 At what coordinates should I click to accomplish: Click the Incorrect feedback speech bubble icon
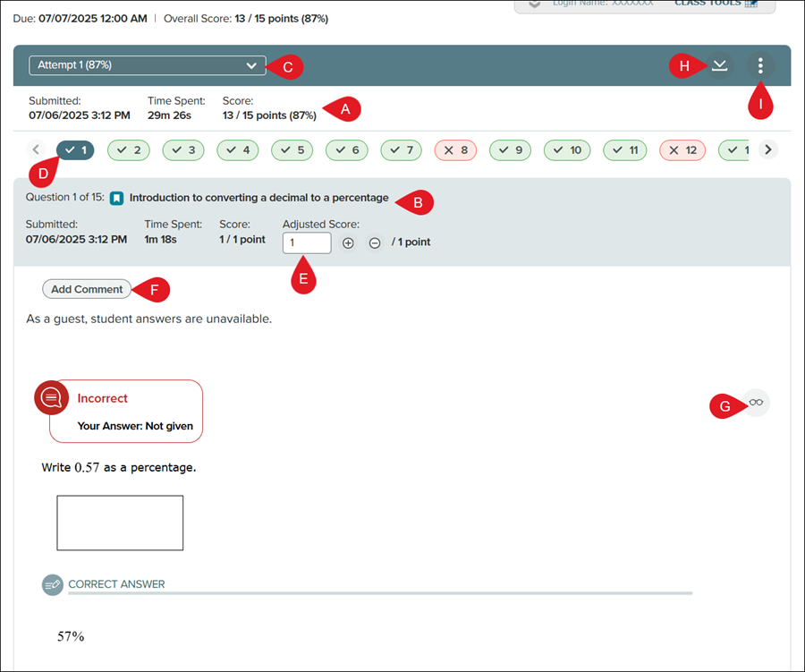(x=52, y=397)
